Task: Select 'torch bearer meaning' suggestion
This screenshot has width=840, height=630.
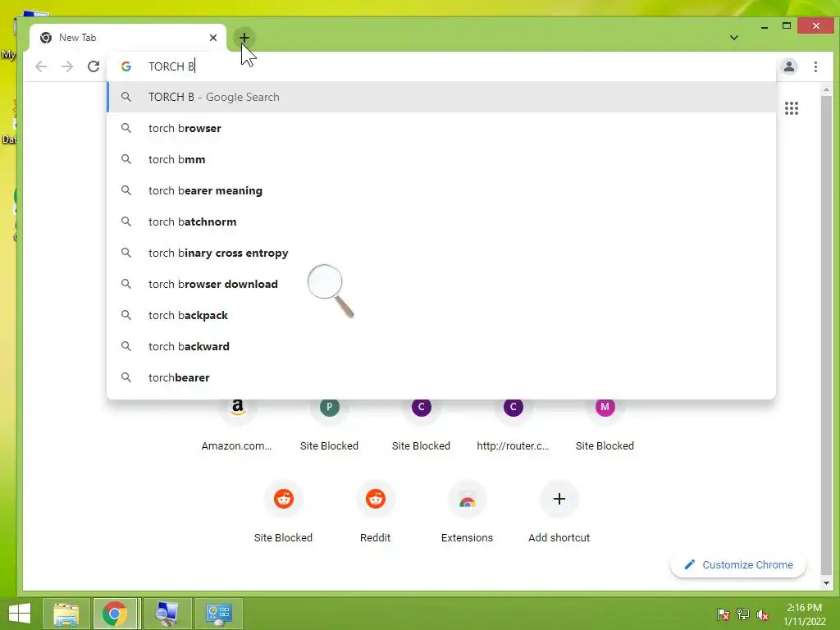Action: pyautogui.click(x=441, y=190)
